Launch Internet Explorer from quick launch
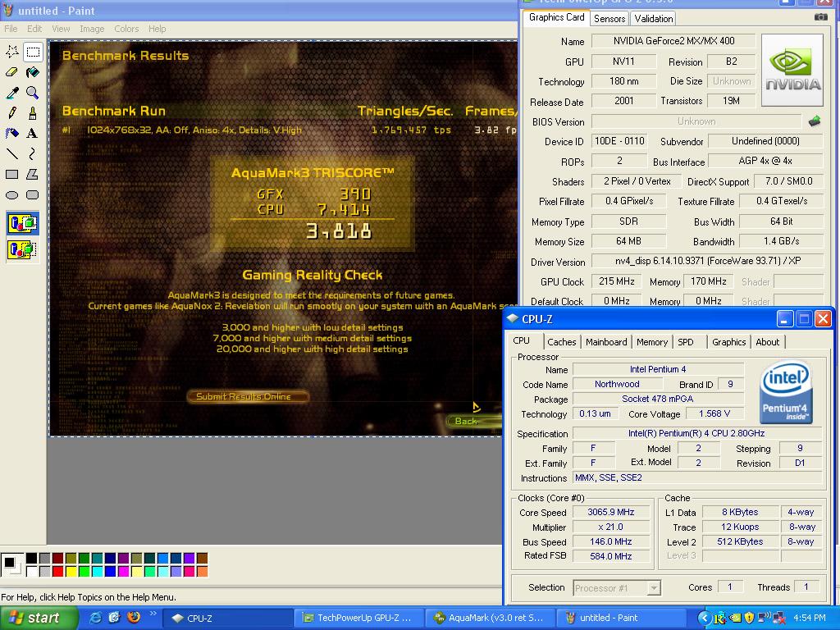 click(95, 618)
